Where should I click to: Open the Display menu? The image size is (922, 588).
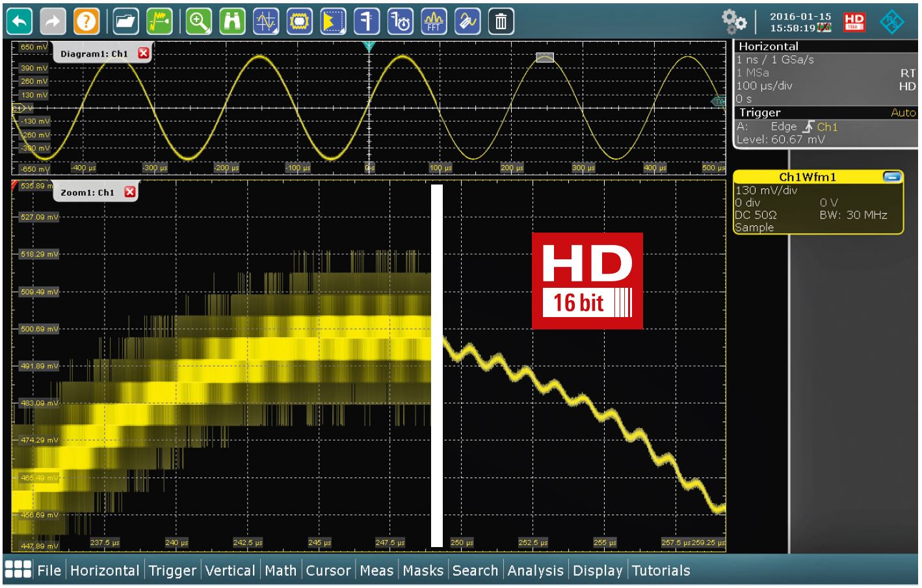coord(598,571)
